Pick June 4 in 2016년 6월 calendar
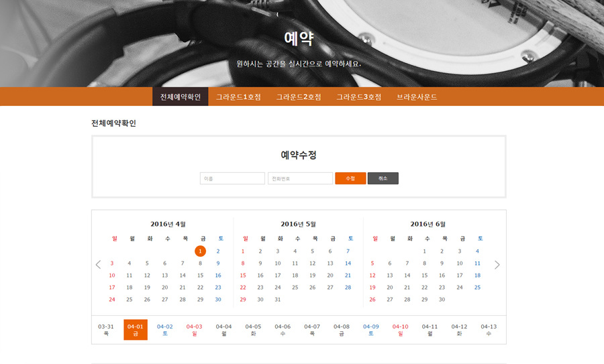This screenshot has width=604, height=364. point(477,251)
